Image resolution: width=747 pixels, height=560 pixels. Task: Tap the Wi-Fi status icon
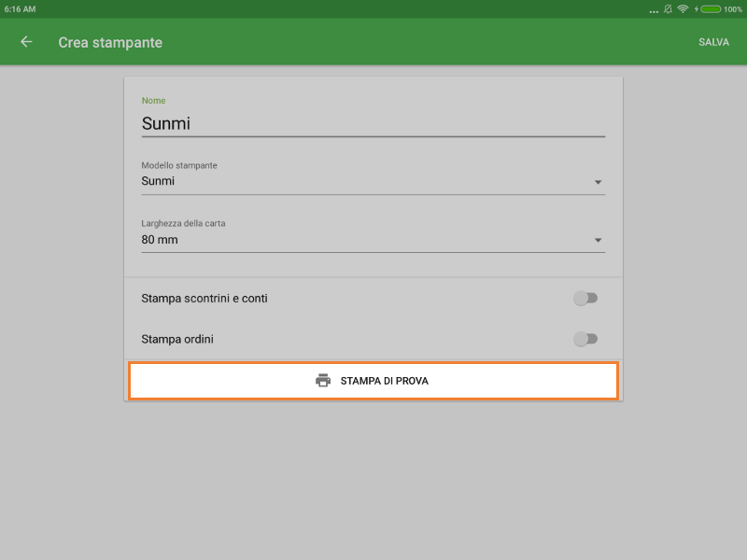click(x=683, y=9)
